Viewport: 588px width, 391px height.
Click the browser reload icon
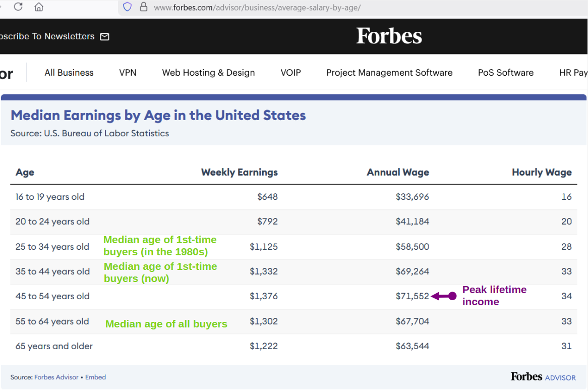18,7
